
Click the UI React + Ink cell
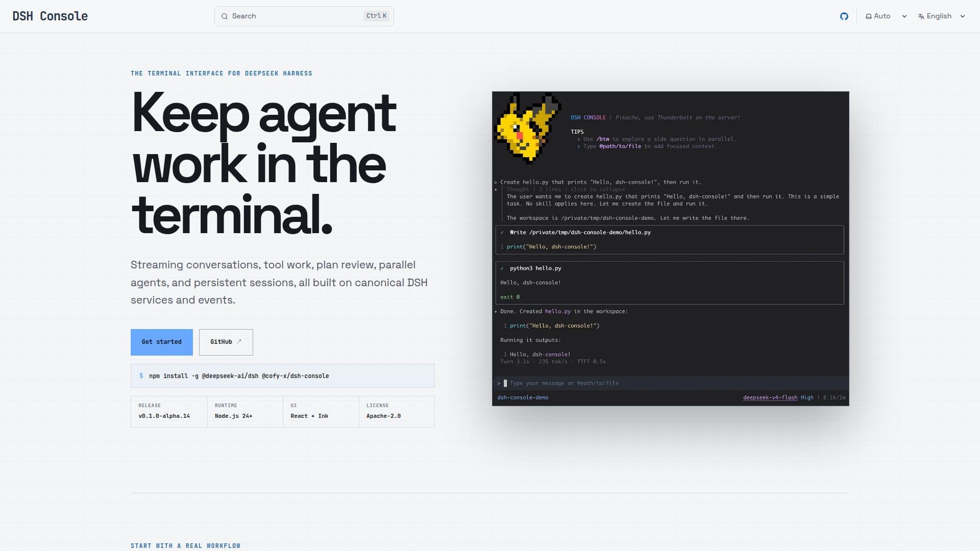point(321,411)
